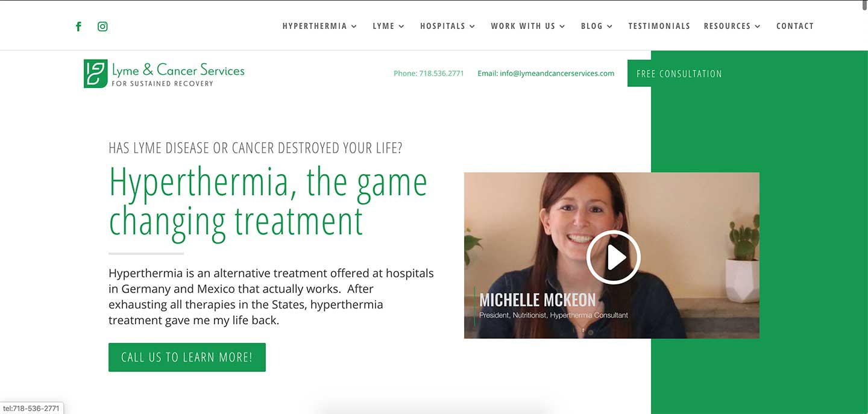Click the Free Consultation button
The image size is (868, 414).
click(679, 74)
